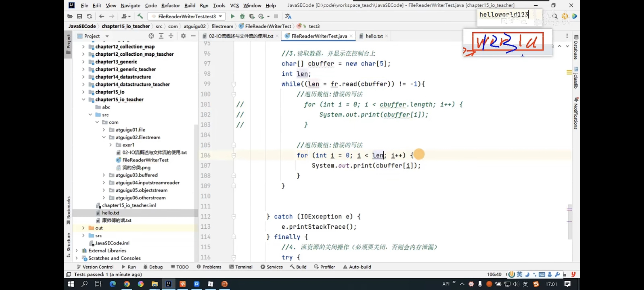Viewport: 644px width, 290px height.
Task: Click the Translate icon in toolbar
Action: pos(288,16)
